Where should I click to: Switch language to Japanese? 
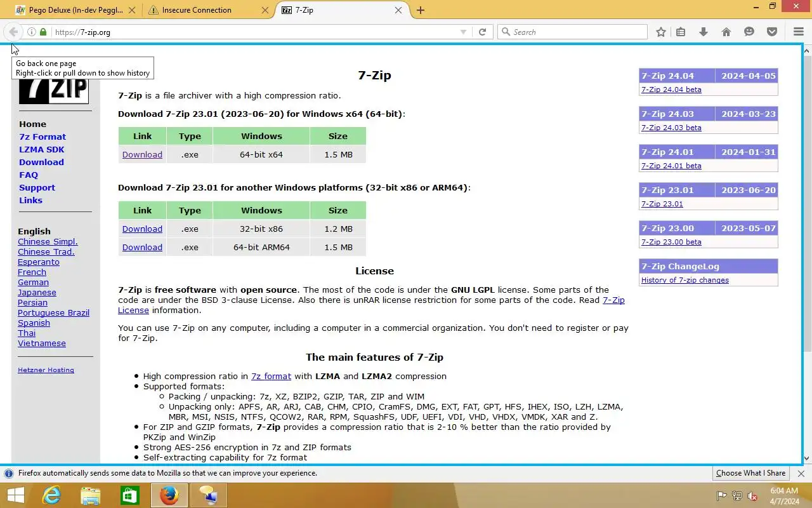coord(37,293)
